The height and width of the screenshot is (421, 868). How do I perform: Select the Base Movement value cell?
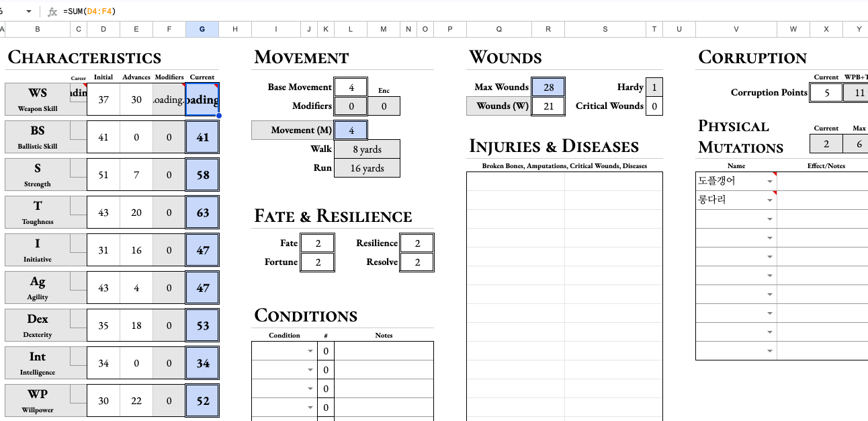click(351, 87)
